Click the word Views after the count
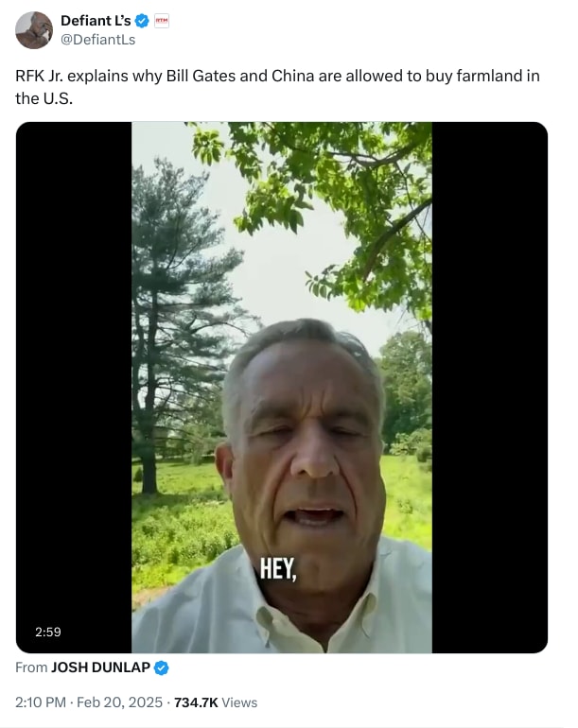 point(239,702)
